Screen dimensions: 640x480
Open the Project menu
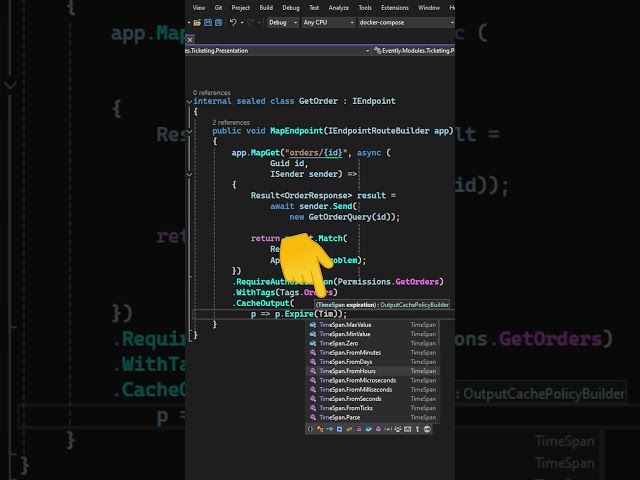click(241, 8)
